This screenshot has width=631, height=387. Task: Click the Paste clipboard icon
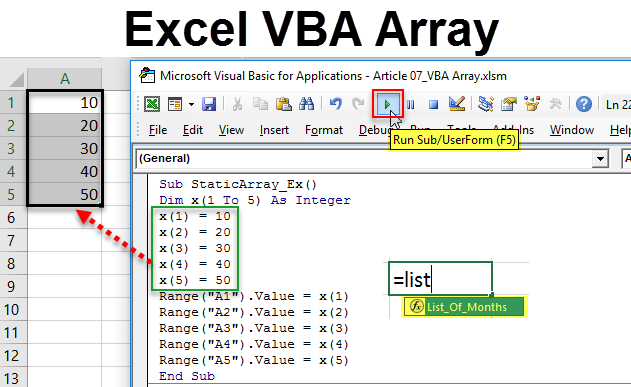(x=284, y=105)
